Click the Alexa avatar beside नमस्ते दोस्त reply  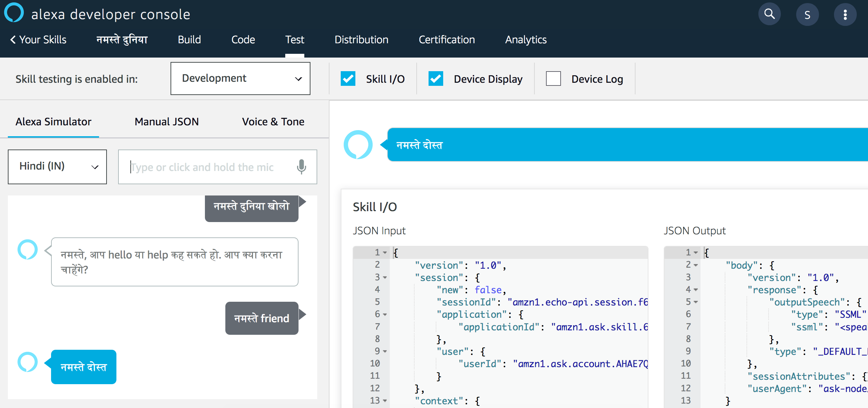[x=27, y=362]
